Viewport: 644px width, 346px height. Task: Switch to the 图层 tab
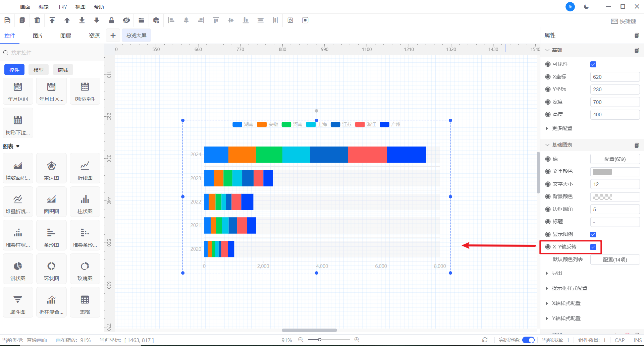pos(66,36)
